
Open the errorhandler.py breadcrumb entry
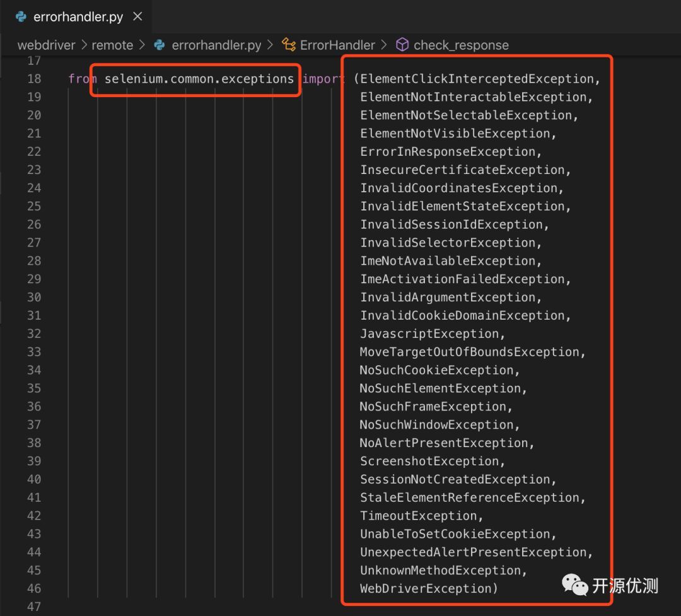point(216,45)
